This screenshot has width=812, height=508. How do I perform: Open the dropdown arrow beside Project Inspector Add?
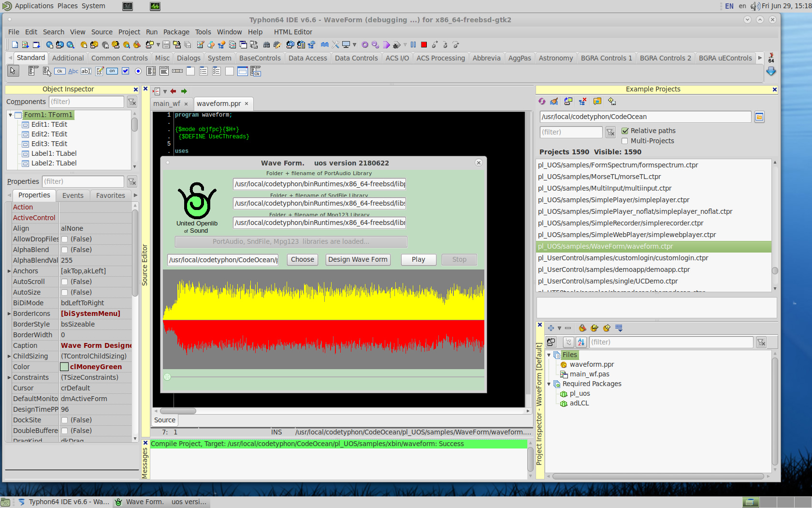tap(559, 328)
